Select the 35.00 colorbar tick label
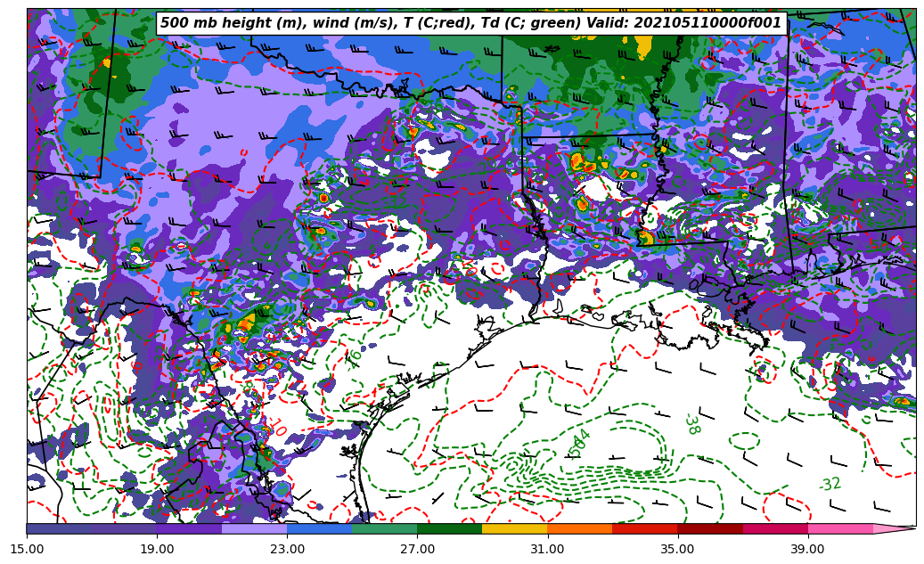The image size is (924, 564). [x=677, y=549]
